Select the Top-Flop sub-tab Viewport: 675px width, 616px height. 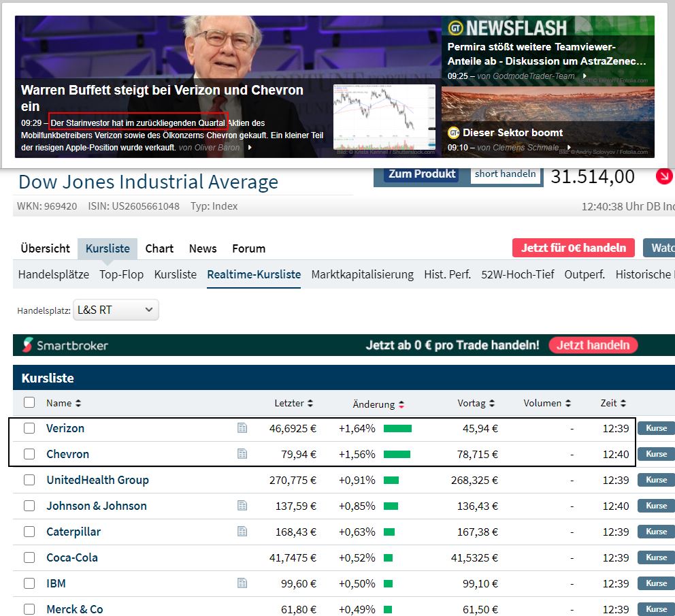tap(121, 274)
